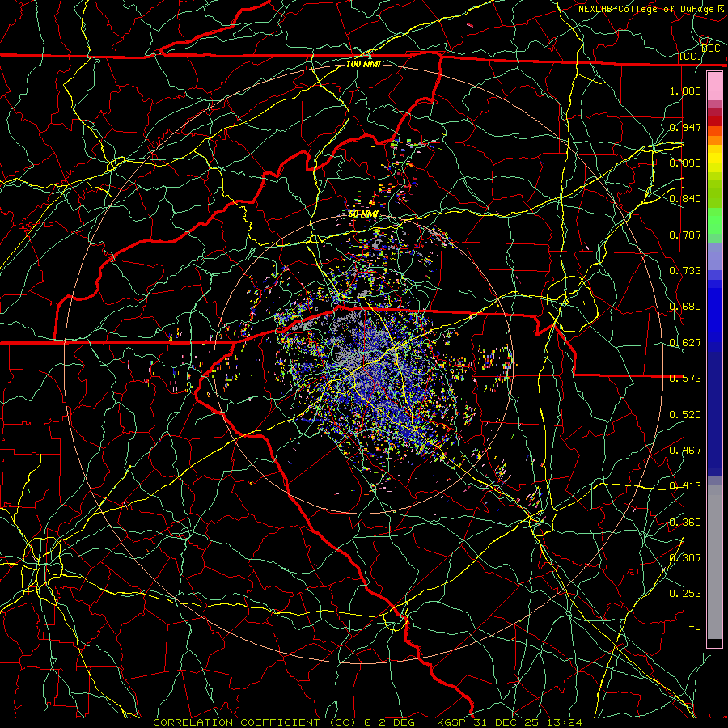Select the 0.733 legend value

coord(685,271)
